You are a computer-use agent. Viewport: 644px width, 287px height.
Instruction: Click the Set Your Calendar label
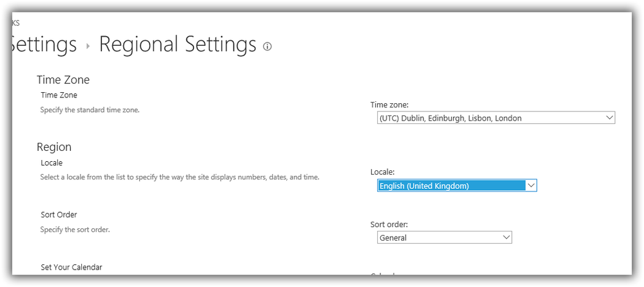(x=71, y=267)
